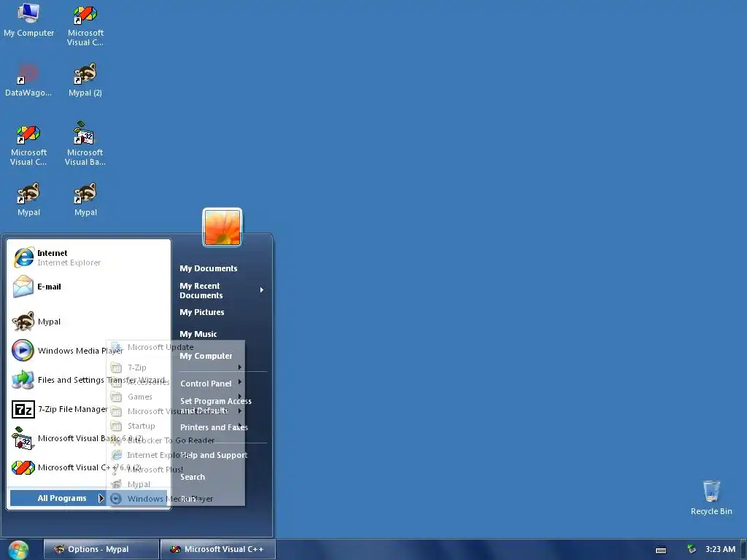Open the pinned E-mail entry in the Start menu
Screen dimensions: 747x560
click(88, 287)
